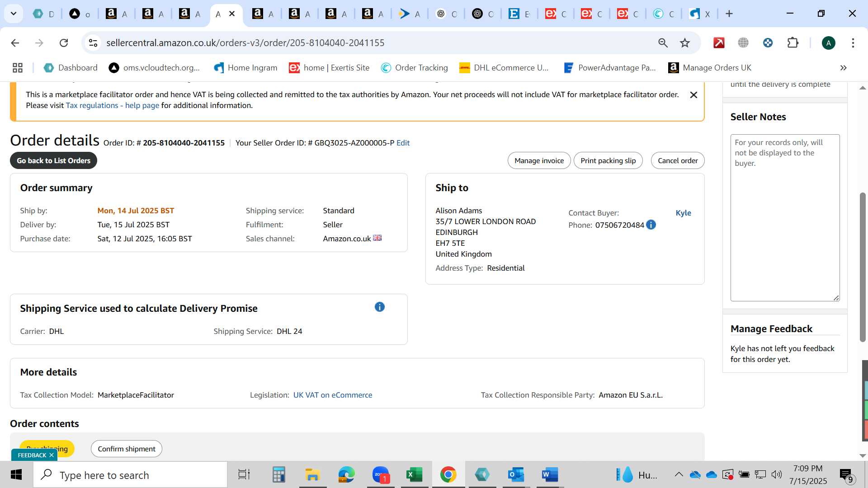This screenshot has height=488, width=868.
Task: Click Manage invoice button
Action: coord(539,160)
